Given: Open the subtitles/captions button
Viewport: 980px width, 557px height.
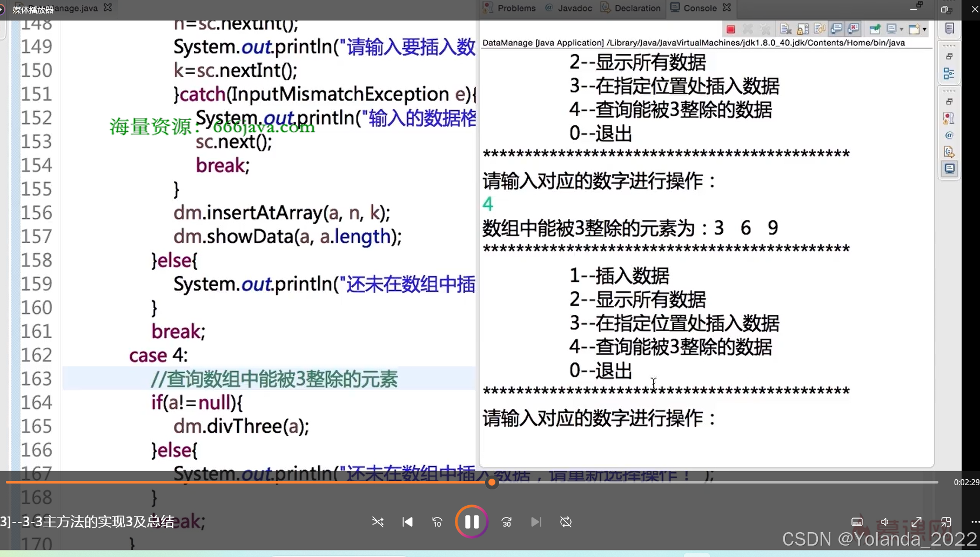Looking at the screenshot, I should coord(857,522).
